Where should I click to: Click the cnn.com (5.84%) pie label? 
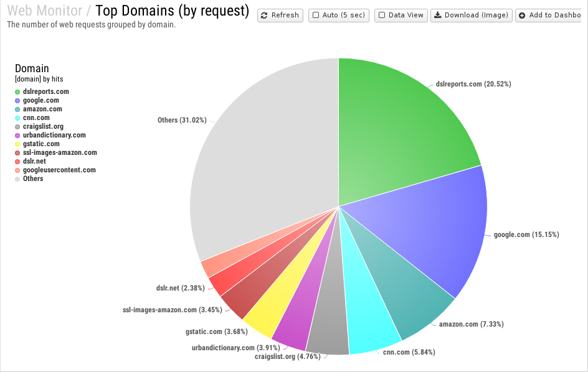tap(409, 352)
